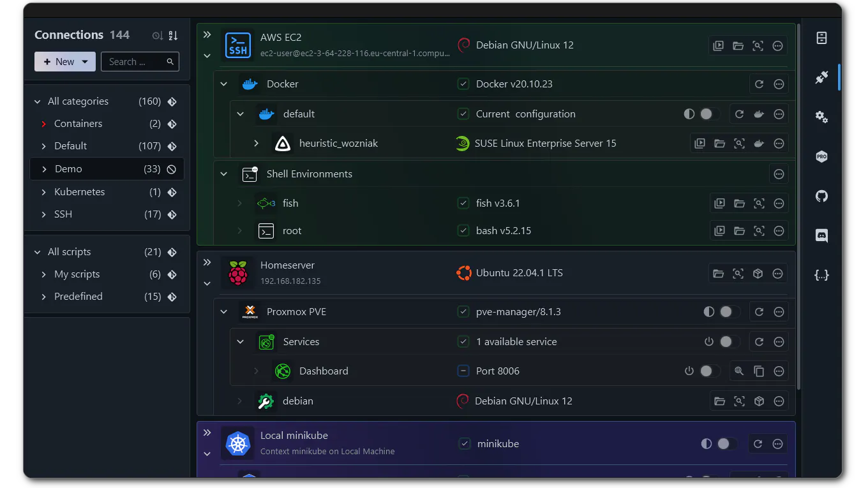Open terminal for AWS EC2 connection
Image resolution: width=868 pixels, height=488 pixels.
718,46
